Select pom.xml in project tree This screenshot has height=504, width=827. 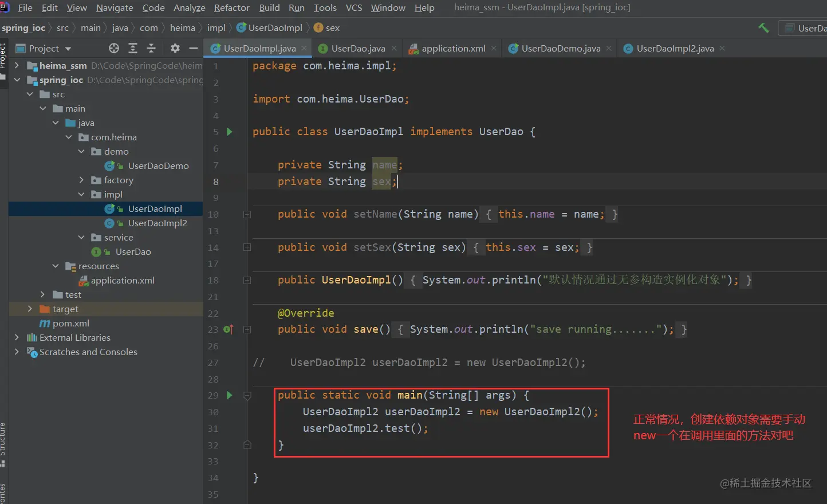(x=70, y=324)
